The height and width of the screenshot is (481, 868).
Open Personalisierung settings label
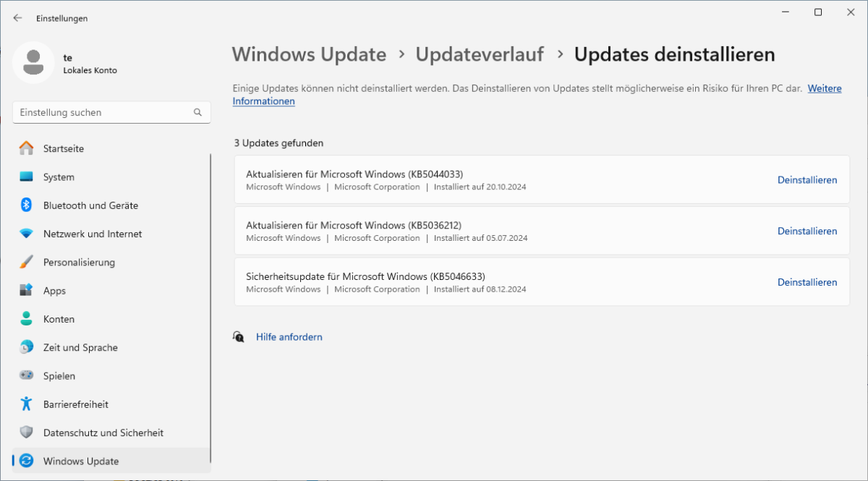pos(79,263)
